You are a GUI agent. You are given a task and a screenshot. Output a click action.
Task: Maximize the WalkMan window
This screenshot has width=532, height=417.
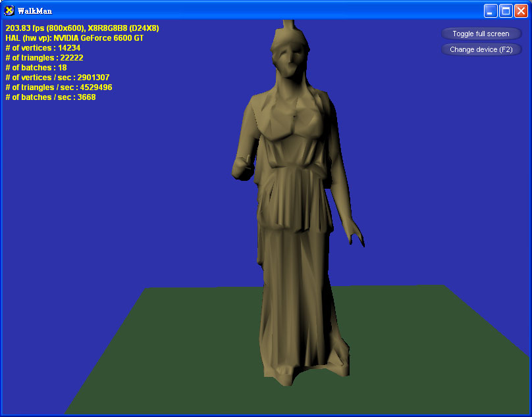pos(506,11)
